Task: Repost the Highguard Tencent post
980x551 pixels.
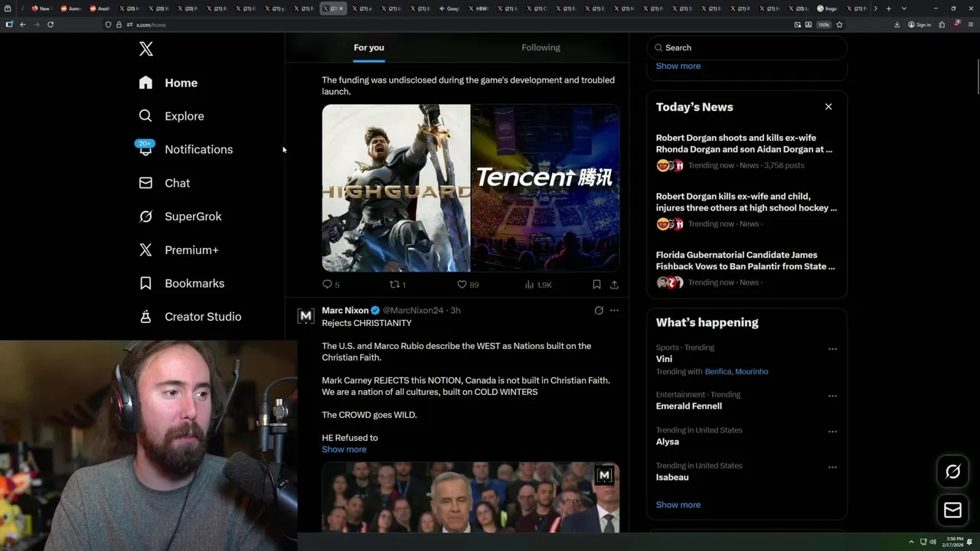Action: point(397,285)
